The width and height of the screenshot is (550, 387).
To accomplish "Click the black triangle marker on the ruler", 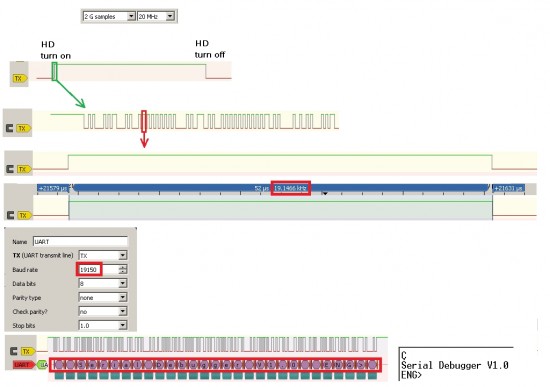I will click(325, 193).
